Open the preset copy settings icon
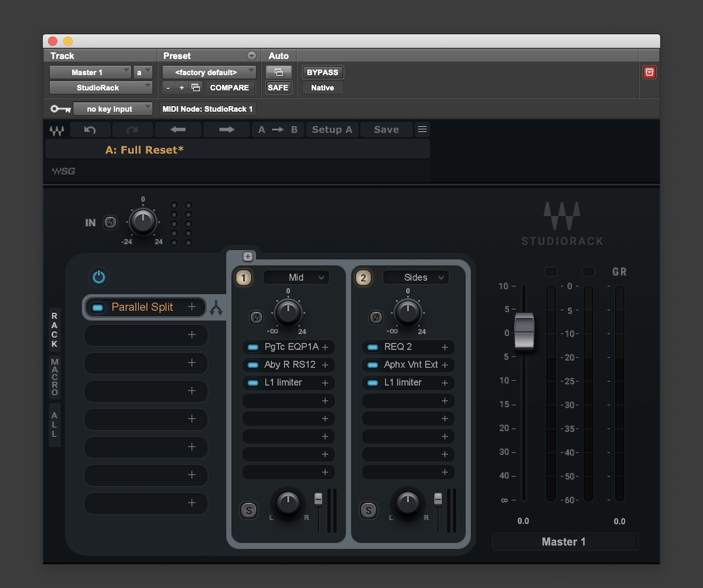This screenshot has width=703, height=588. click(x=196, y=87)
